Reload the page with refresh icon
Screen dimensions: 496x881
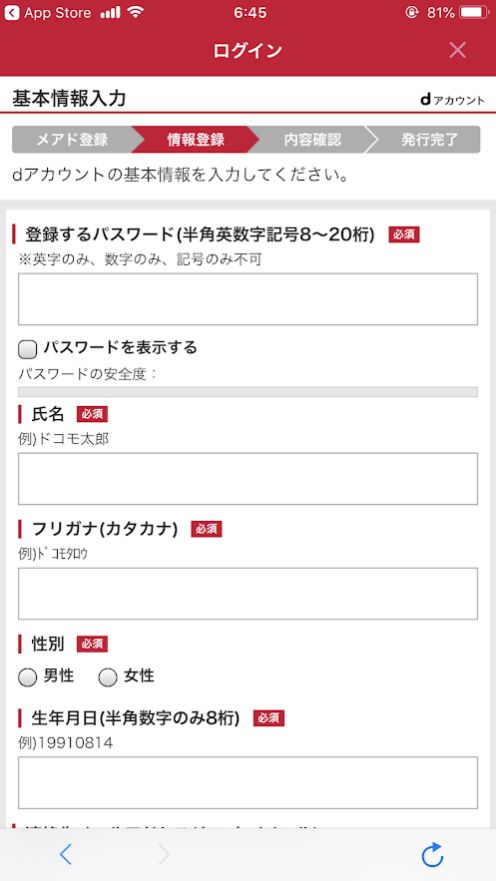432,855
